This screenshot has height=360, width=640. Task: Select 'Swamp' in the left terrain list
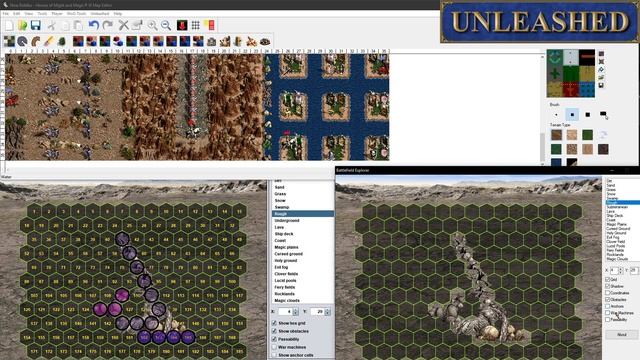[x=302, y=207]
